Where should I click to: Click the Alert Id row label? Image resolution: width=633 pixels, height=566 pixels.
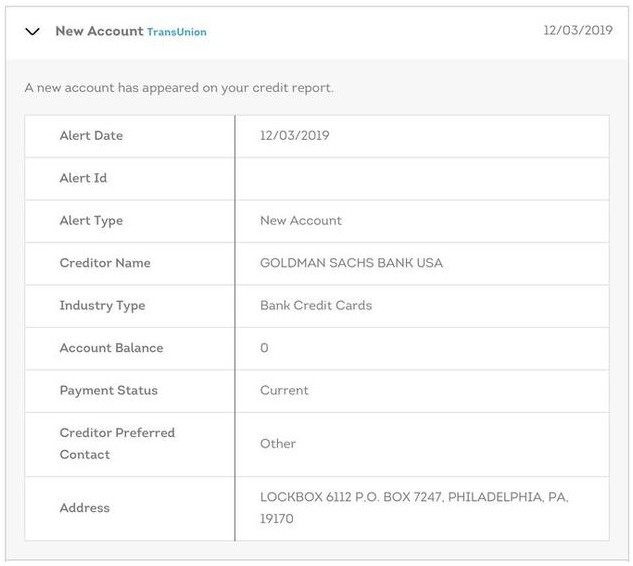click(x=83, y=178)
